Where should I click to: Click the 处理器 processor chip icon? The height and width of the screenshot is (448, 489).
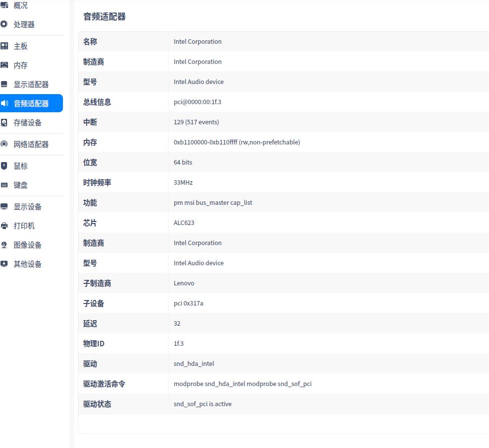pyautogui.click(x=4, y=24)
